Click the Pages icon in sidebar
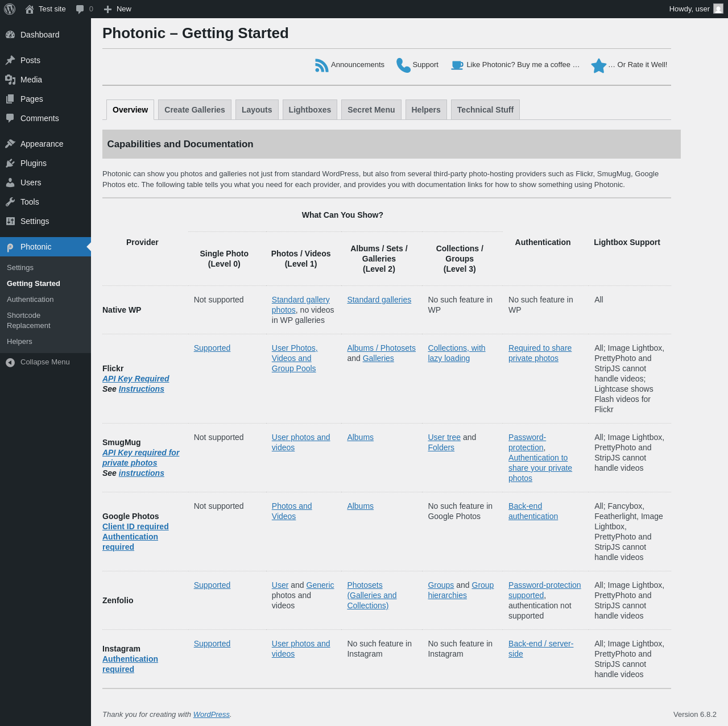Viewport: 728px width, 726px height. point(10,99)
